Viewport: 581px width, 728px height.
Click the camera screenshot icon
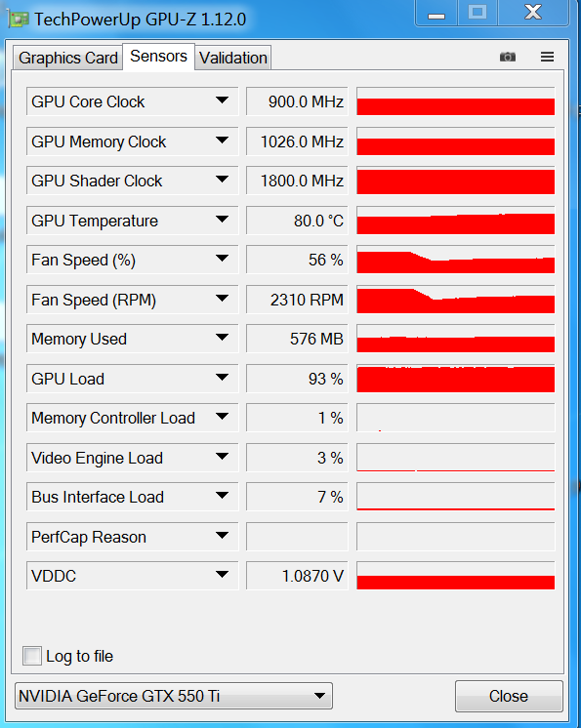507,57
